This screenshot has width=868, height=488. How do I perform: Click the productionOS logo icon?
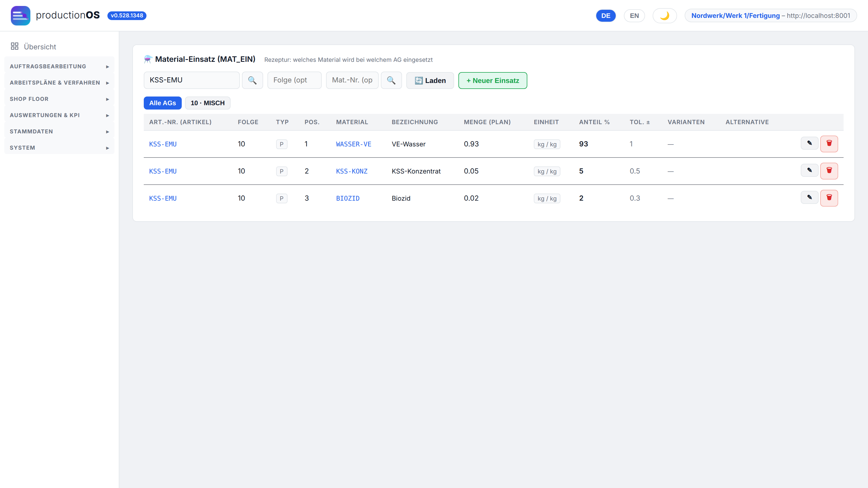[20, 15]
